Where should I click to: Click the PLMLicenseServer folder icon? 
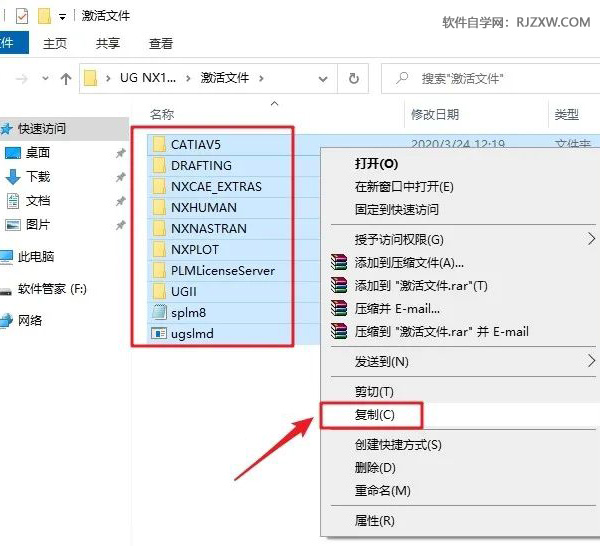pyautogui.click(x=159, y=271)
